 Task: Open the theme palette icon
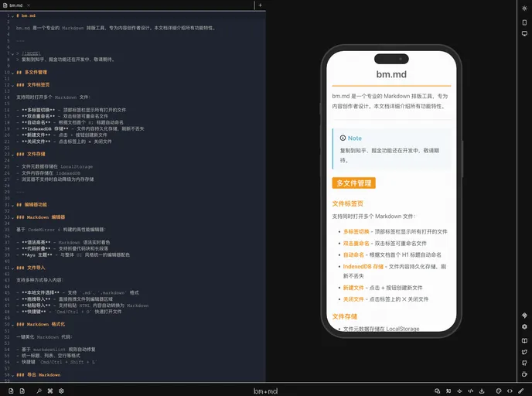tap(499, 391)
